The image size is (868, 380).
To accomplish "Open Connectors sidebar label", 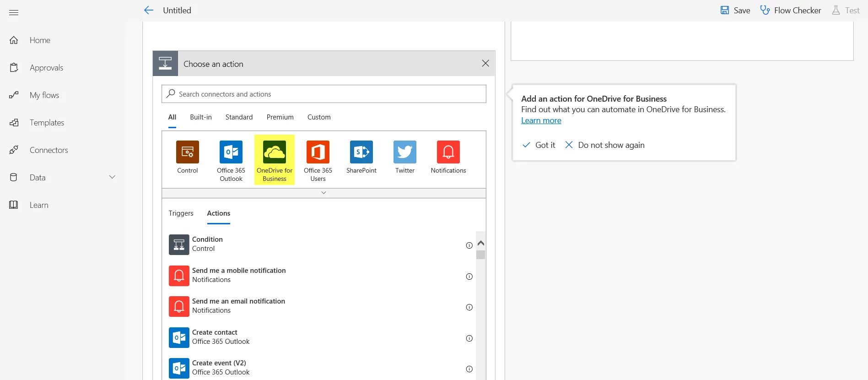I will (x=49, y=150).
